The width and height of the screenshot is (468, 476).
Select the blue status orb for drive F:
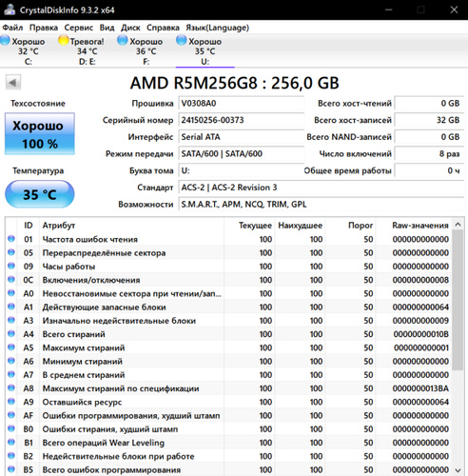[x=123, y=40]
